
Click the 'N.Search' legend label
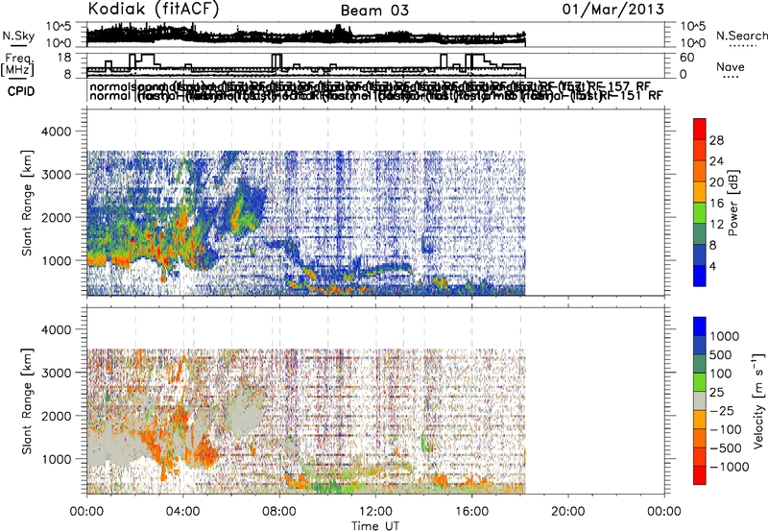pos(741,36)
